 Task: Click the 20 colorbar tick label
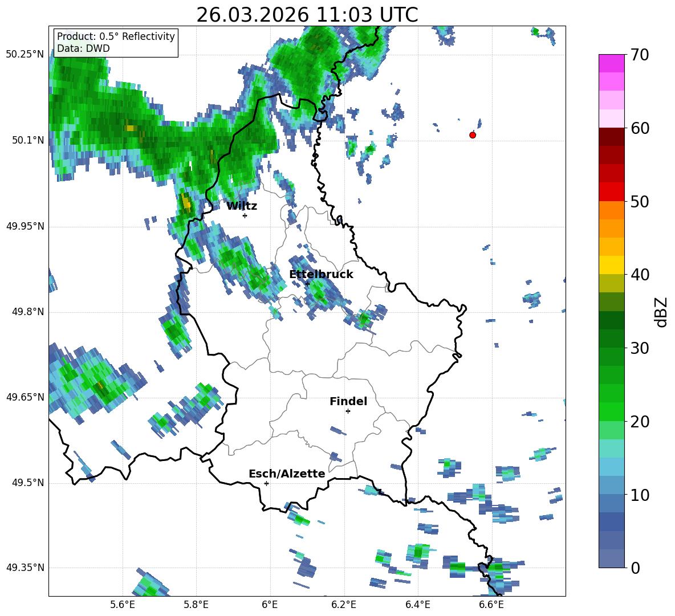640,422
